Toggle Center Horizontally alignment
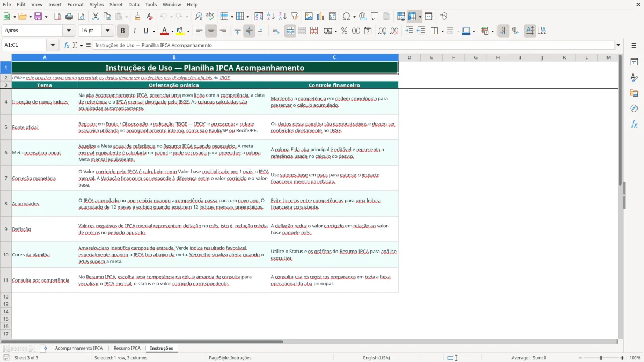 pyautogui.click(x=211, y=31)
